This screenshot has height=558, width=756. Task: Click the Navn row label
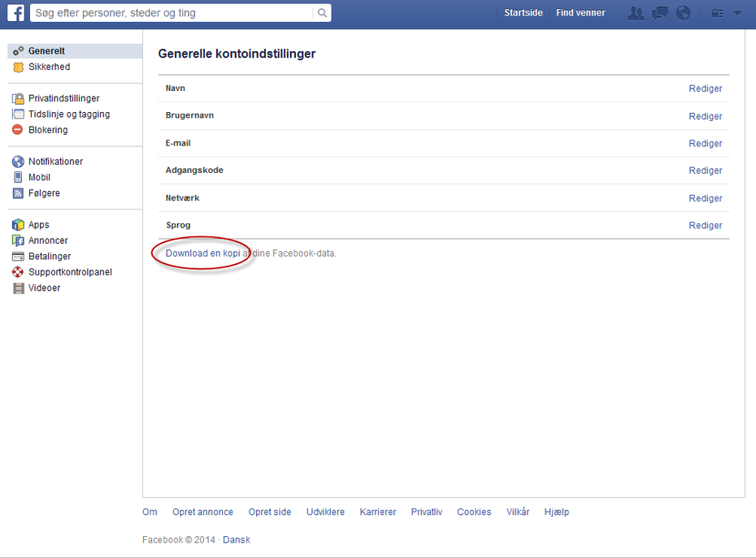[x=175, y=89]
